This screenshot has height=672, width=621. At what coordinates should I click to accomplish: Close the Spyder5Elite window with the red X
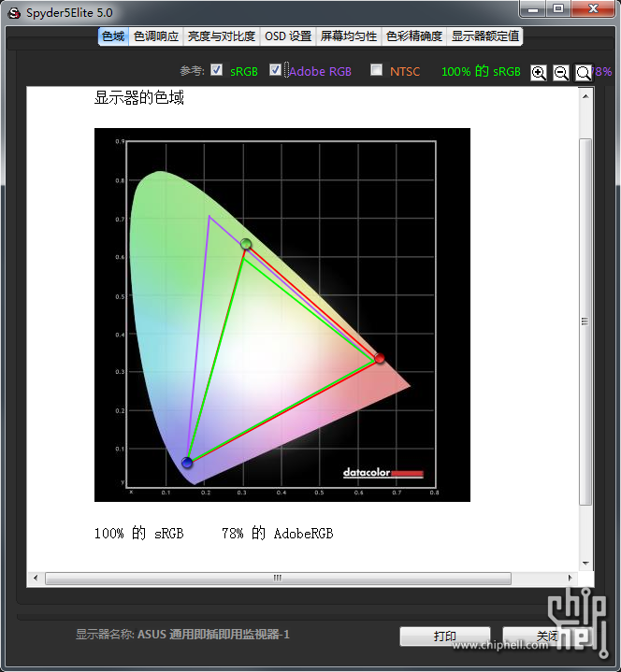point(593,9)
